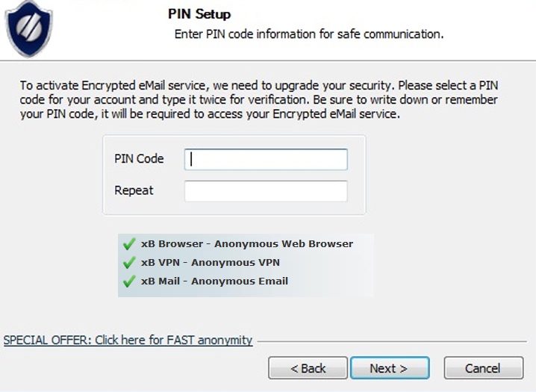Viewport: 536px width, 392px height.
Task: Open the SPECIAL OFFER fast anonymity link
Action: pyautogui.click(x=128, y=340)
